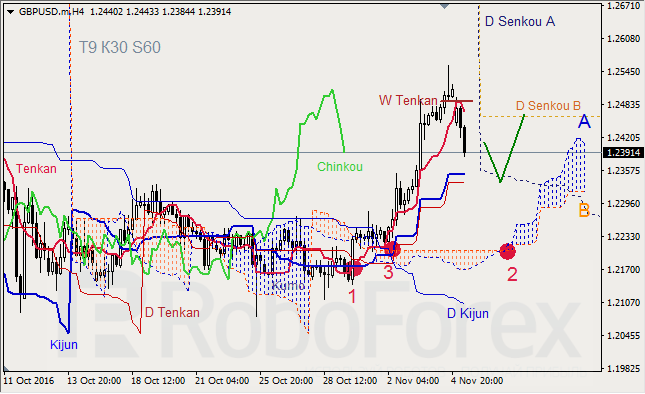Click the 1.20455 price axis label
Image resolution: width=645 pixels, height=394 pixels.
click(624, 335)
